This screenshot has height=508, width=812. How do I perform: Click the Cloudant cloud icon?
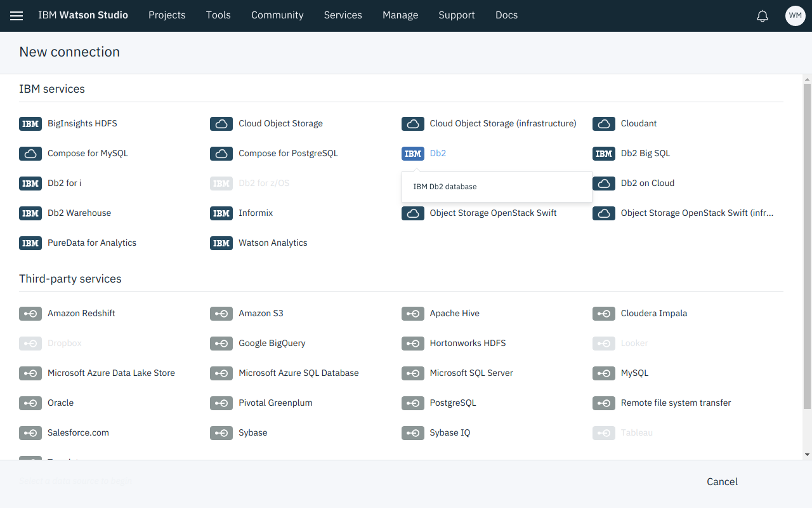[x=604, y=124]
